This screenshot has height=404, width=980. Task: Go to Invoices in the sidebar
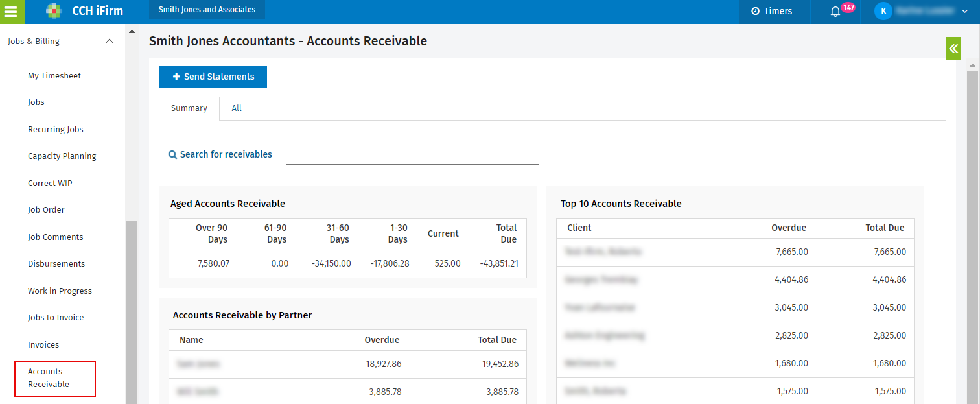43,345
